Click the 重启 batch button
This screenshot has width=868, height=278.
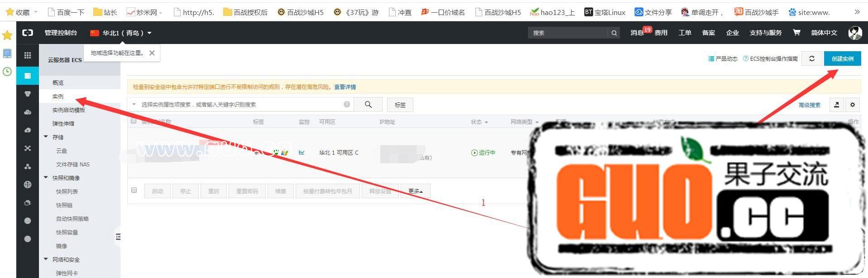click(x=214, y=191)
